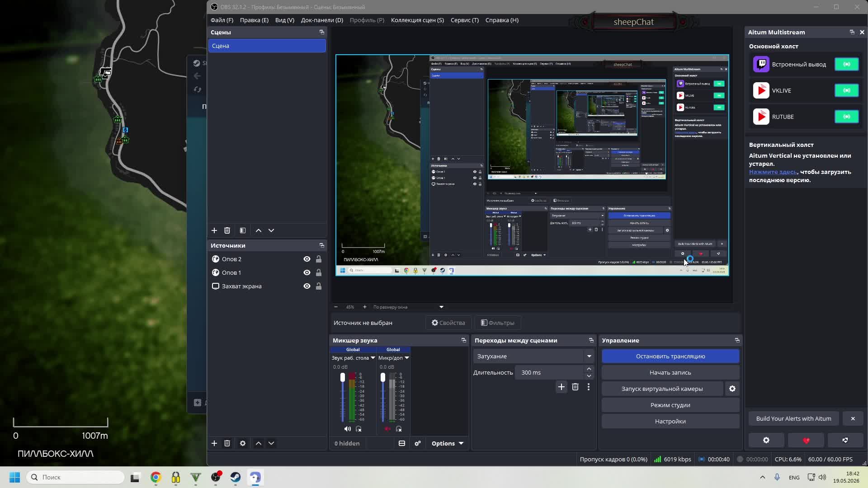868x488 pixels.
Task: Toggle visibility of Захват экрана source
Action: [x=307, y=286]
